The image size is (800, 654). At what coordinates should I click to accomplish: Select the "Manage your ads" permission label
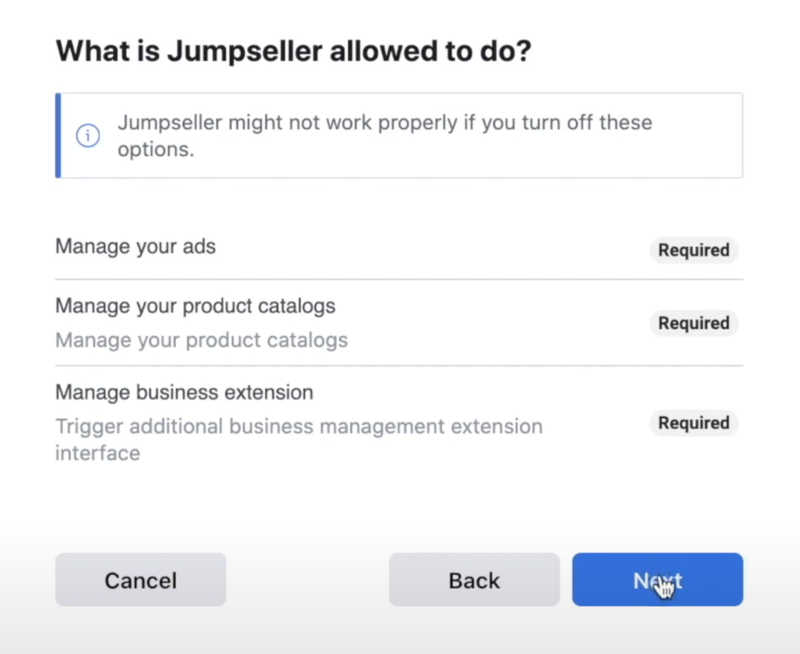tap(135, 246)
